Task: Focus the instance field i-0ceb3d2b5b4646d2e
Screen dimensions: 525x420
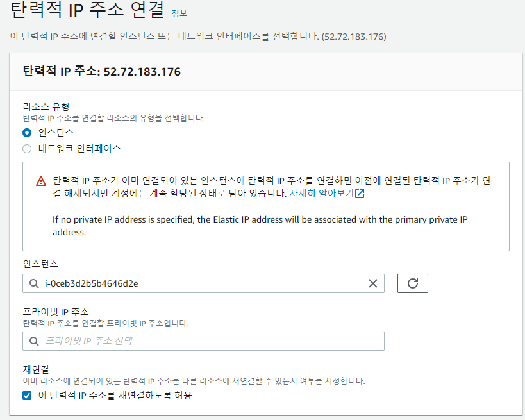Action: 203,283
